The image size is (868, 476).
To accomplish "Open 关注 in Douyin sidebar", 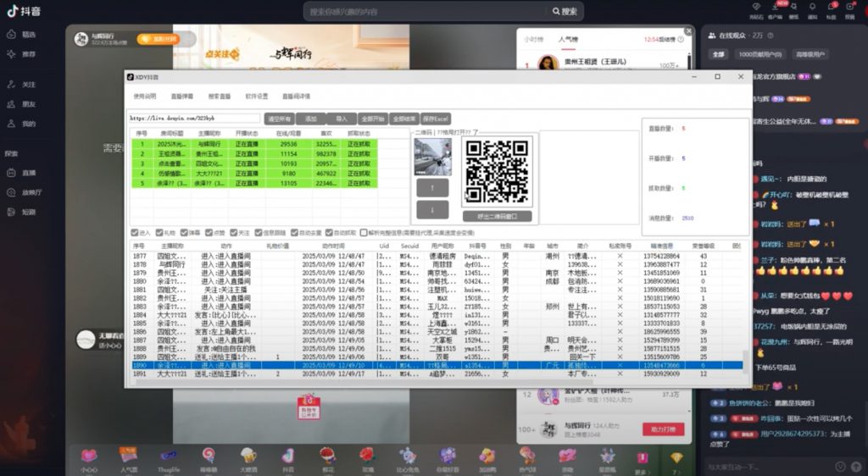I will [x=22, y=85].
